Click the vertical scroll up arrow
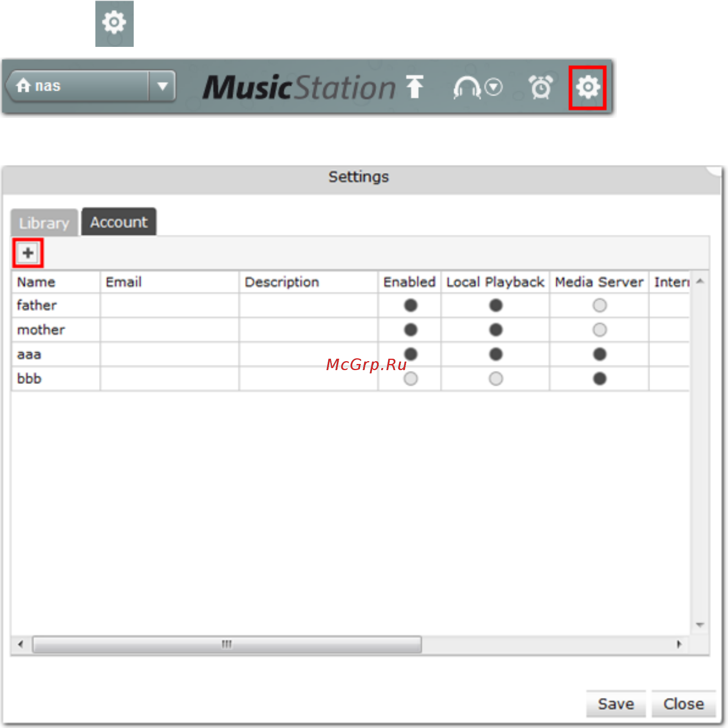The image size is (728, 728). coord(700,281)
